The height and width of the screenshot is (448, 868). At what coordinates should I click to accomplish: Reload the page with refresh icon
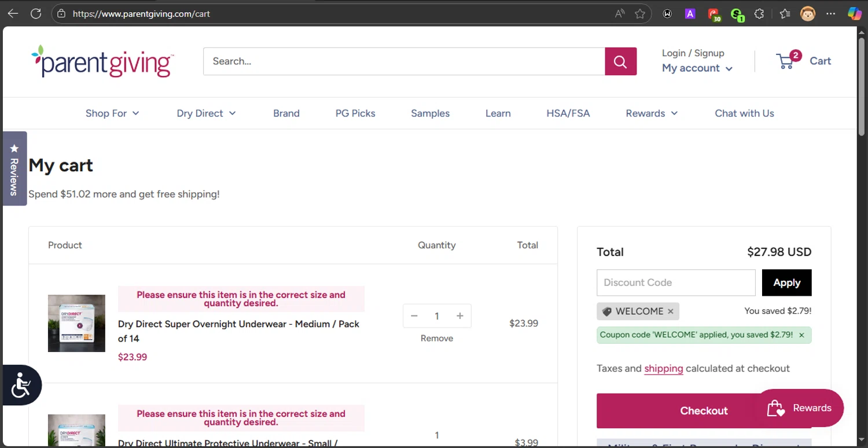36,13
